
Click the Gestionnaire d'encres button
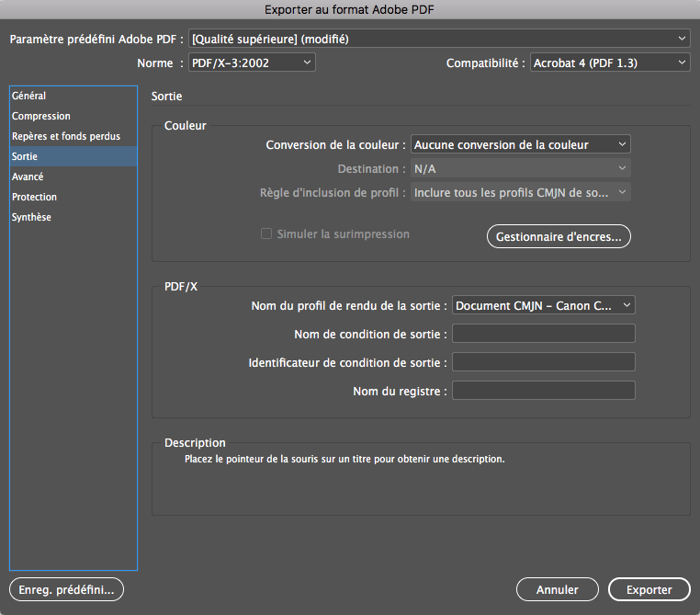tap(558, 236)
